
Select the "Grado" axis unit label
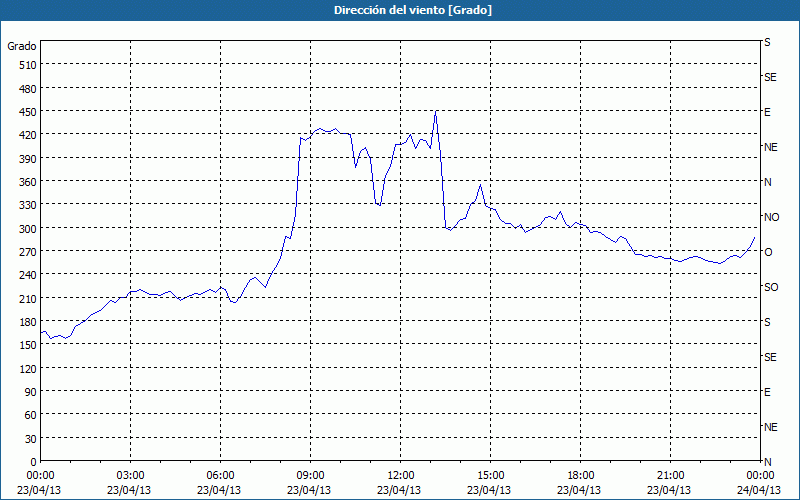click(22, 46)
